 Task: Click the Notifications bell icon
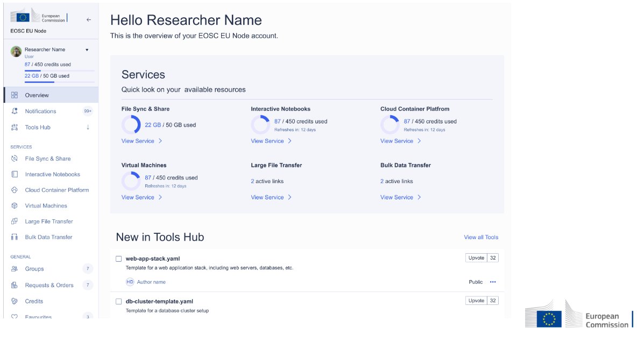[x=15, y=111]
